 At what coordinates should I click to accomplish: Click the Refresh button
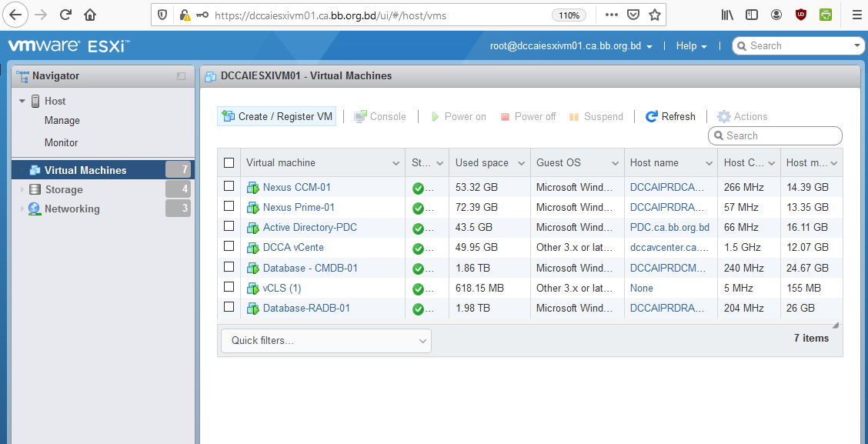[670, 116]
